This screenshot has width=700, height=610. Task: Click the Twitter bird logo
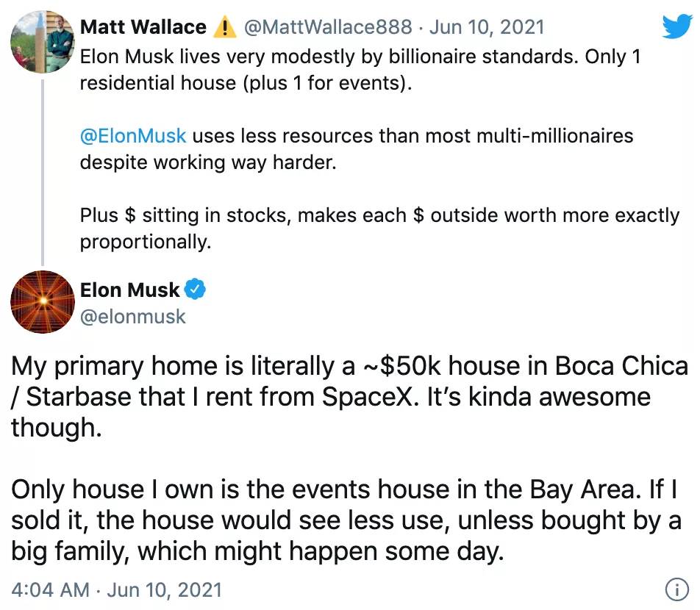click(x=676, y=26)
